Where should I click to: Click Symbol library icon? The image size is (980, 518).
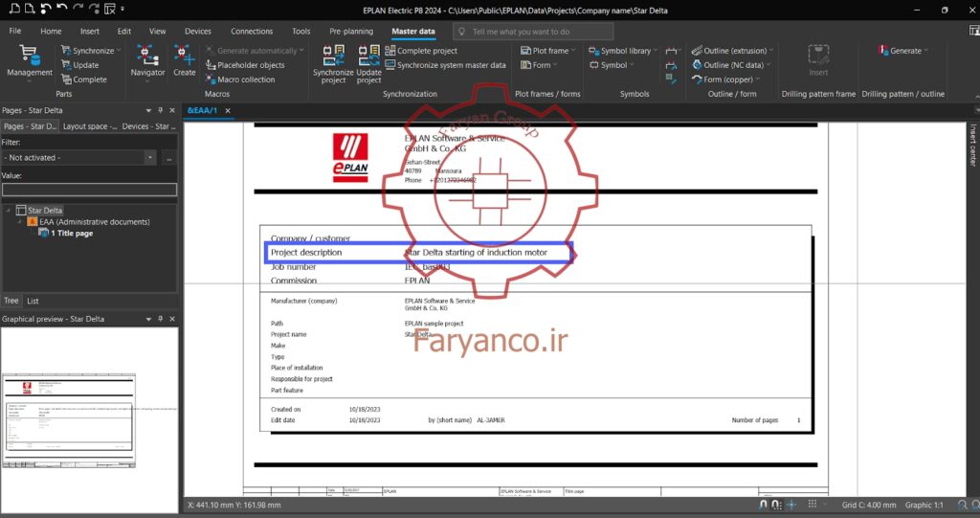[593, 51]
